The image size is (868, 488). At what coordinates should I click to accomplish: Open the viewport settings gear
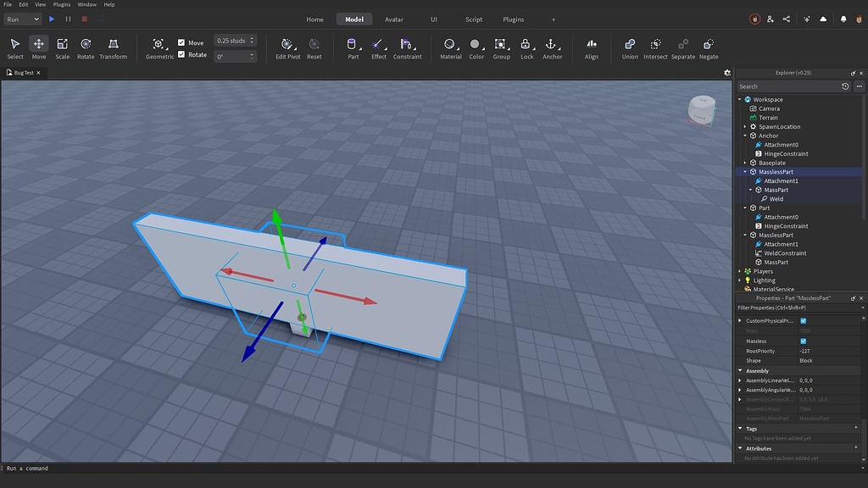(726, 73)
